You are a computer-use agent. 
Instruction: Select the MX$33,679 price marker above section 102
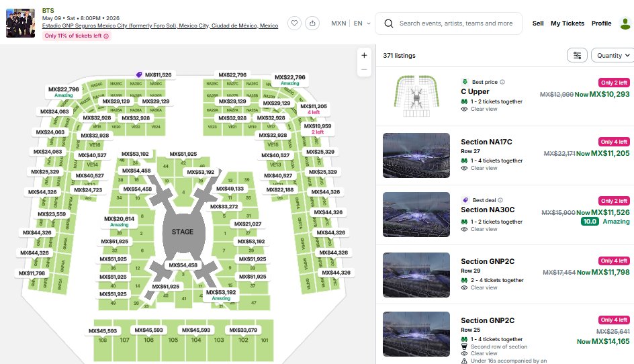[243, 330]
